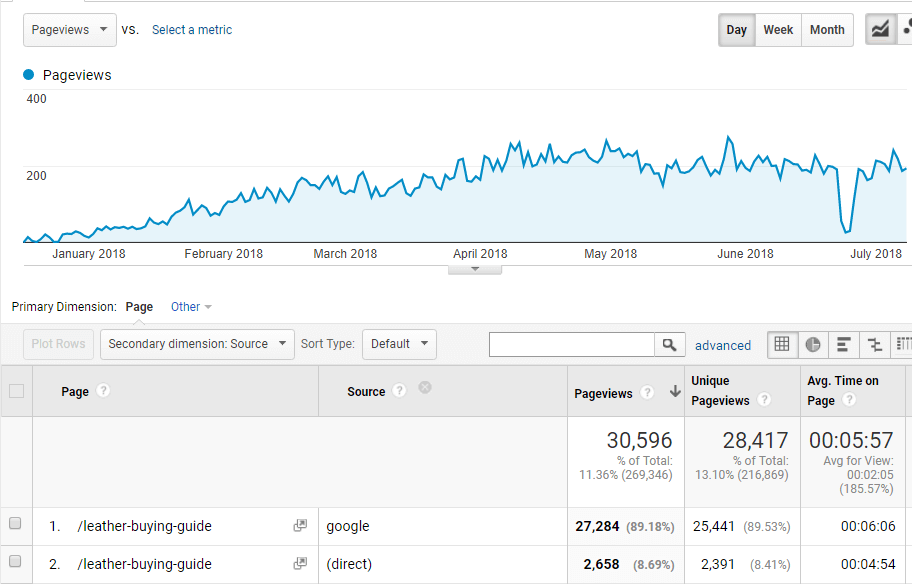Remove the Source dimension with the X icon
This screenshot has width=912, height=584.
pos(425,387)
